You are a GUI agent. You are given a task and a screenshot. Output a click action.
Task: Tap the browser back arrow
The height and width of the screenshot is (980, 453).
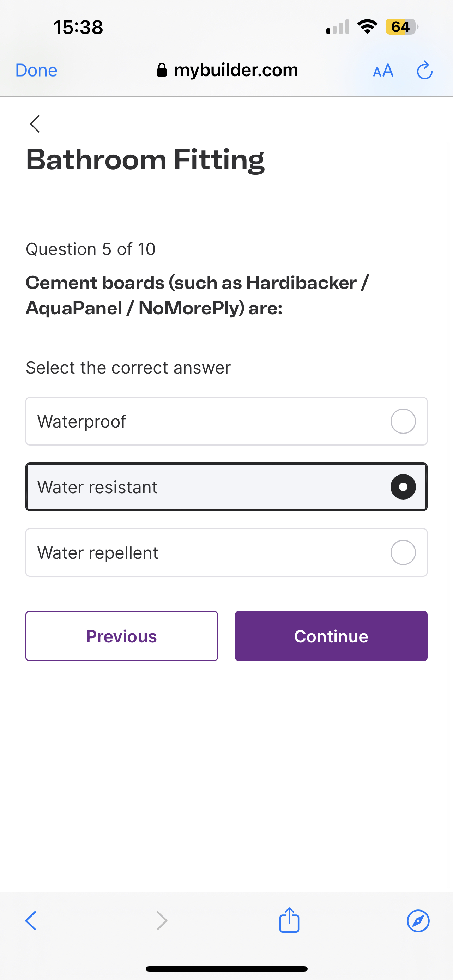[x=31, y=921]
